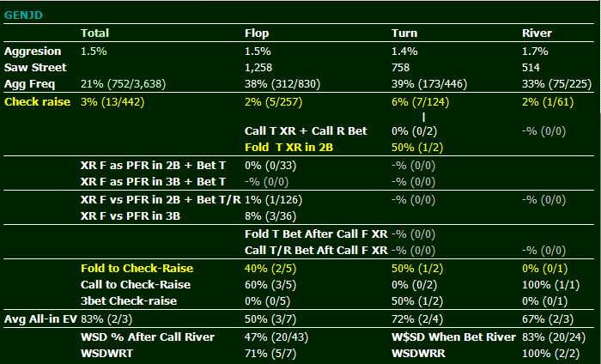Image resolution: width=601 pixels, height=364 pixels.
Task: Click the Agg Freq row label
Action: click(29, 84)
